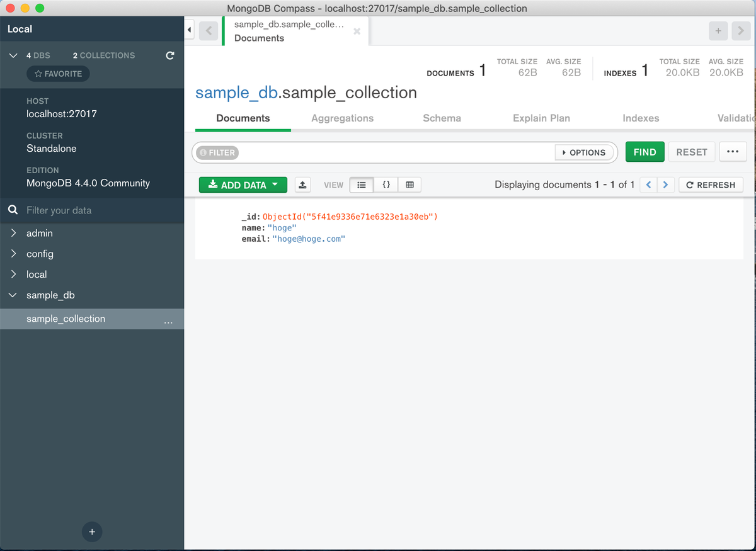This screenshot has width=756, height=551.
Task: Mark connection as Favorite
Action: point(58,74)
